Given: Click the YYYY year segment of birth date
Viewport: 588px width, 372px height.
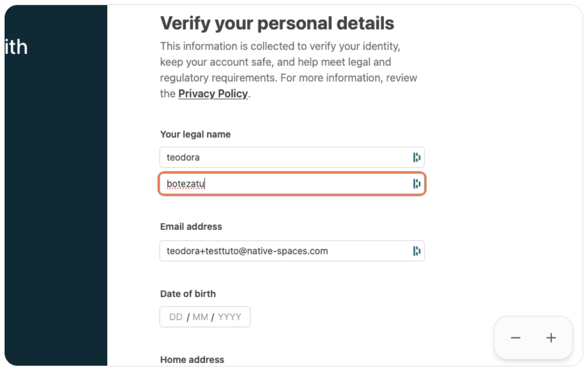Looking at the screenshot, I should 229,317.
